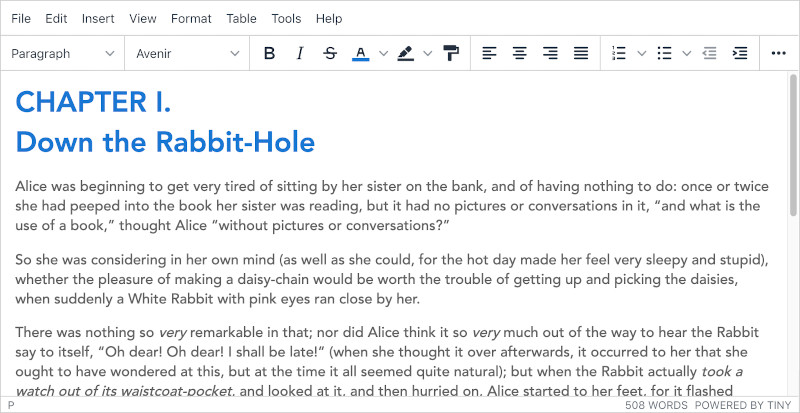The image size is (800, 413).
Task: Toggle bold formatting
Action: (x=269, y=53)
